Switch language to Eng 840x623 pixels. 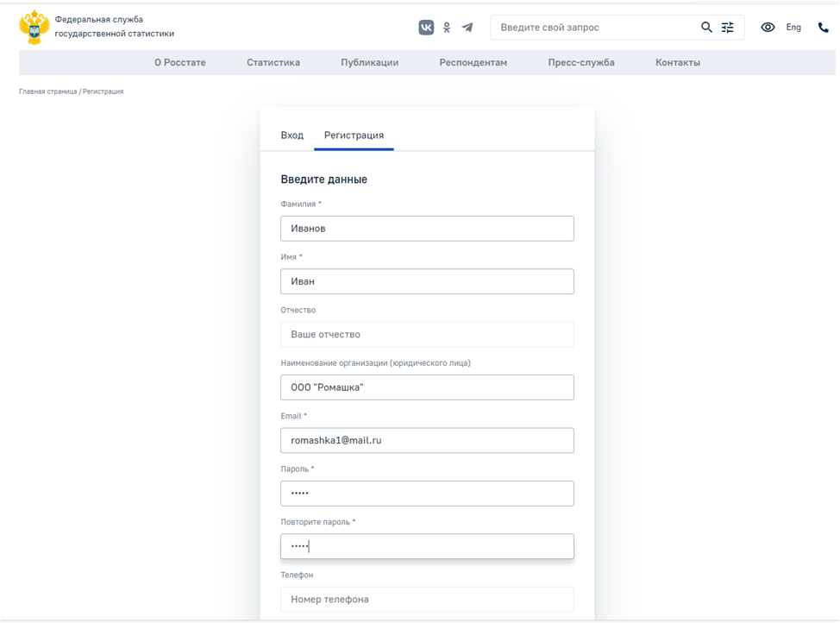tap(793, 28)
